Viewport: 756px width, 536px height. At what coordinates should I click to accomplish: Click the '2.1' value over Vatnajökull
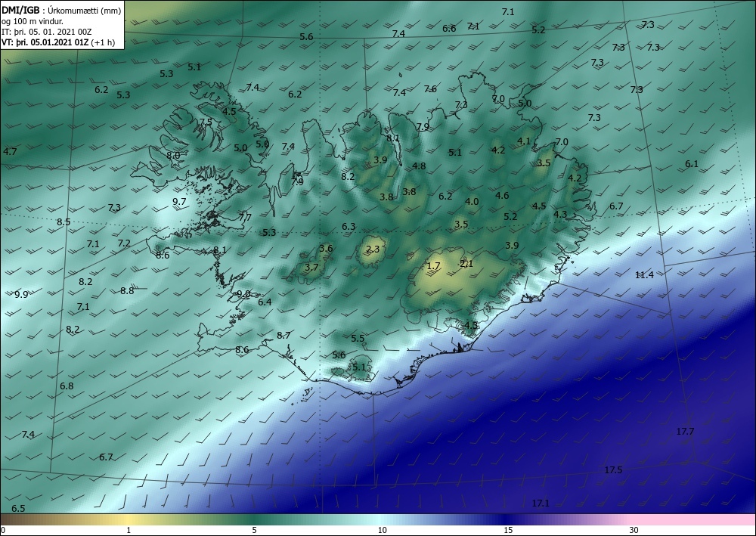click(466, 263)
